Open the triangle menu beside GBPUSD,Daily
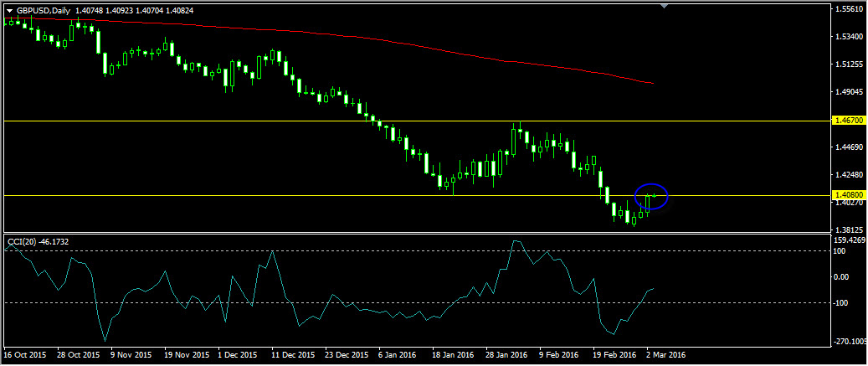Viewport: 868px width, 366px height. 9,10
